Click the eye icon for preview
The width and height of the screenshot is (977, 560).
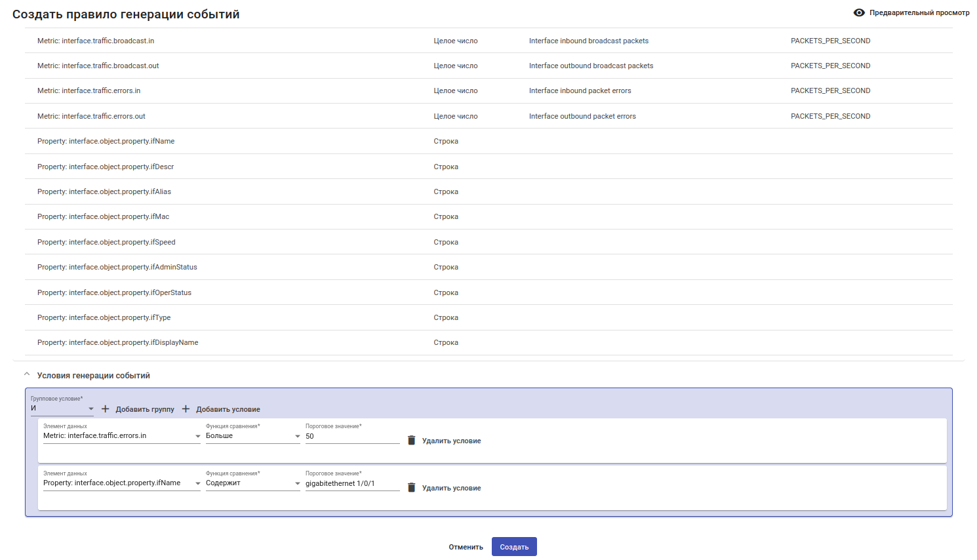tap(859, 12)
